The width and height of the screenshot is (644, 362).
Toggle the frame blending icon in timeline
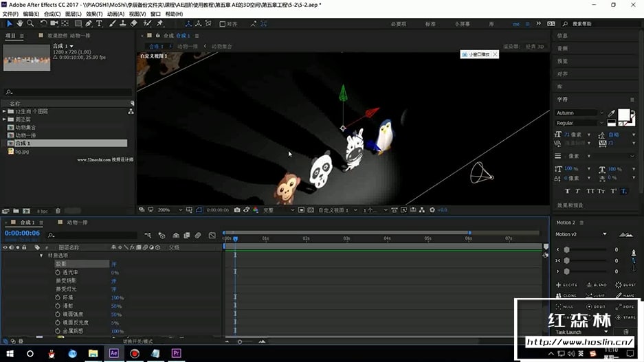(x=187, y=235)
